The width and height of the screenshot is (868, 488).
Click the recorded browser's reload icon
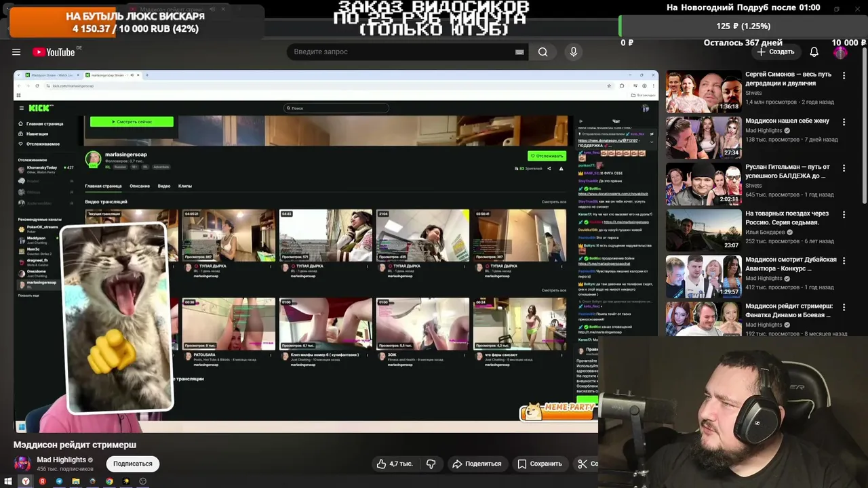[37, 86]
